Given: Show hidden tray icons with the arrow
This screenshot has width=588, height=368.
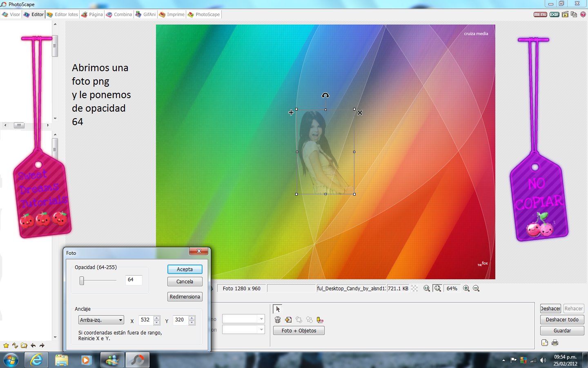Looking at the screenshot, I should (x=503, y=360).
